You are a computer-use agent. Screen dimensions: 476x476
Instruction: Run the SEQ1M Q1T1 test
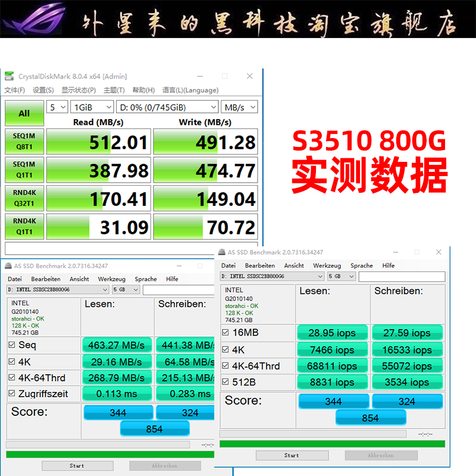[x=24, y=170]
